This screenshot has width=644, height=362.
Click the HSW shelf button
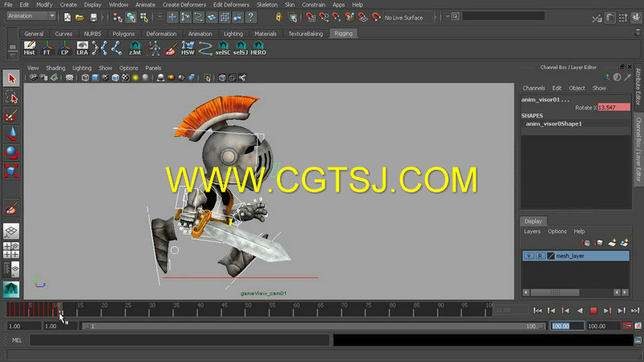188,48
